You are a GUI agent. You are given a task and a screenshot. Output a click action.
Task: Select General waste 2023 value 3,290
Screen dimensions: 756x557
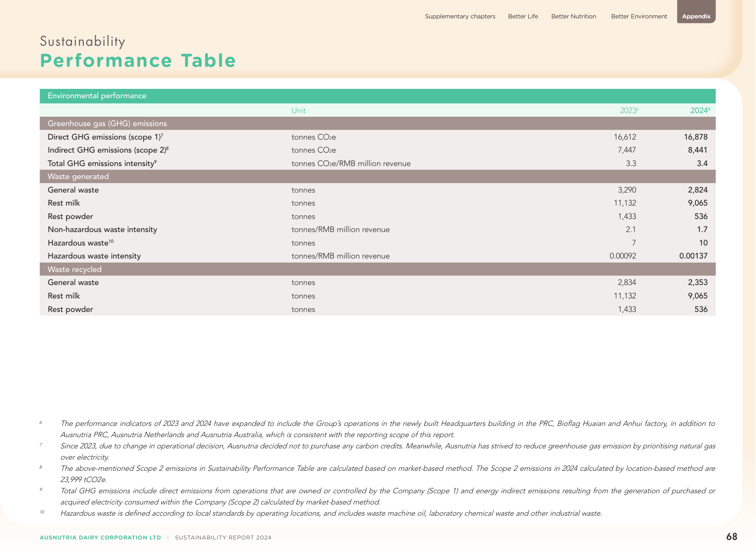(x=627, y=190)
